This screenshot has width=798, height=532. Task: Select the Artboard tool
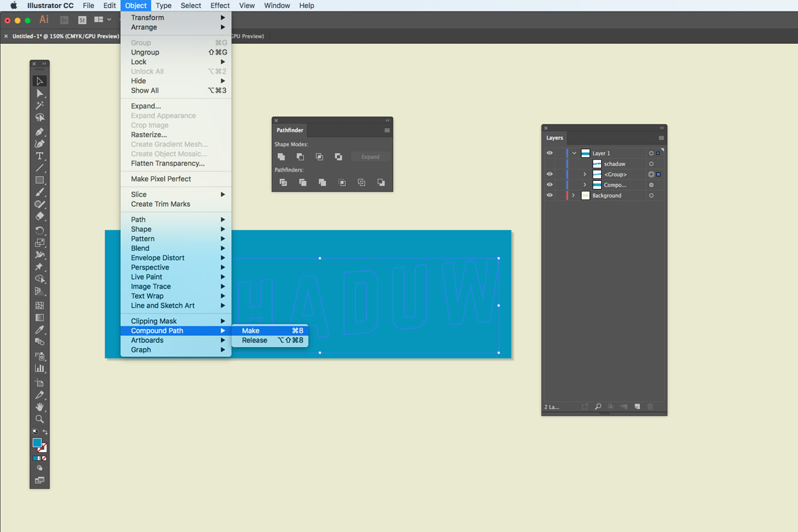click(40, 383)
